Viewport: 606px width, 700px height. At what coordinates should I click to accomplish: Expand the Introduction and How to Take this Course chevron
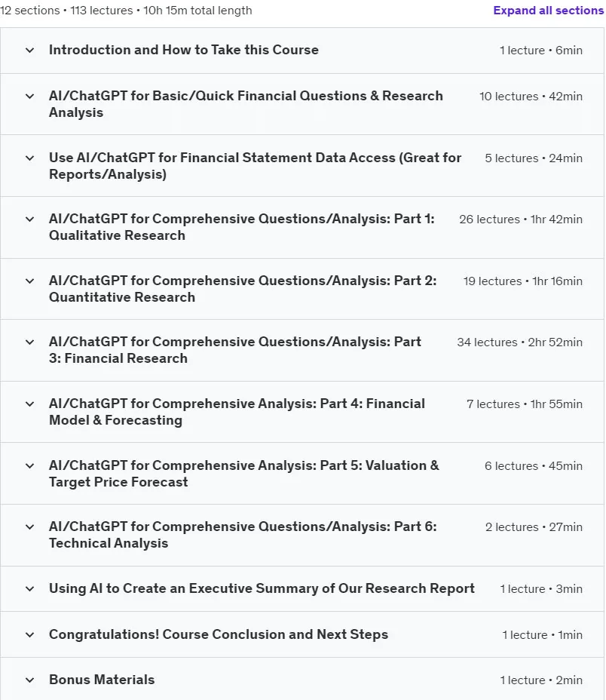click(29, 50)
